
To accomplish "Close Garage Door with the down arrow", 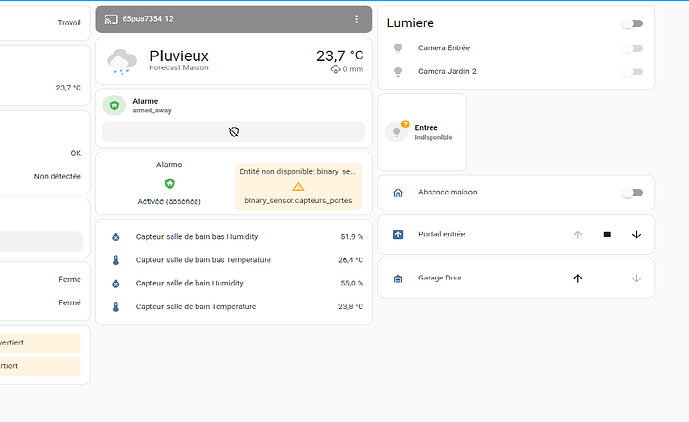I will 636,278.
